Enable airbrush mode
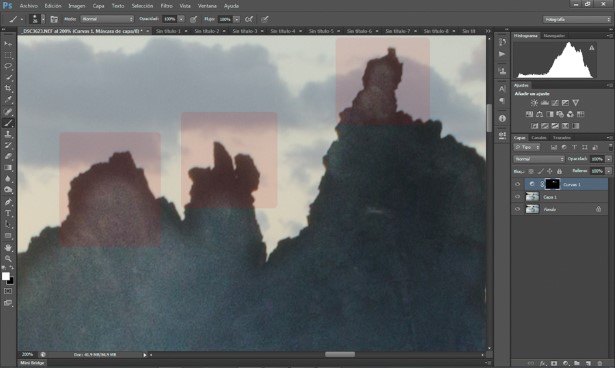This screenshot has height=368, width=615. [x=249, y=19]
